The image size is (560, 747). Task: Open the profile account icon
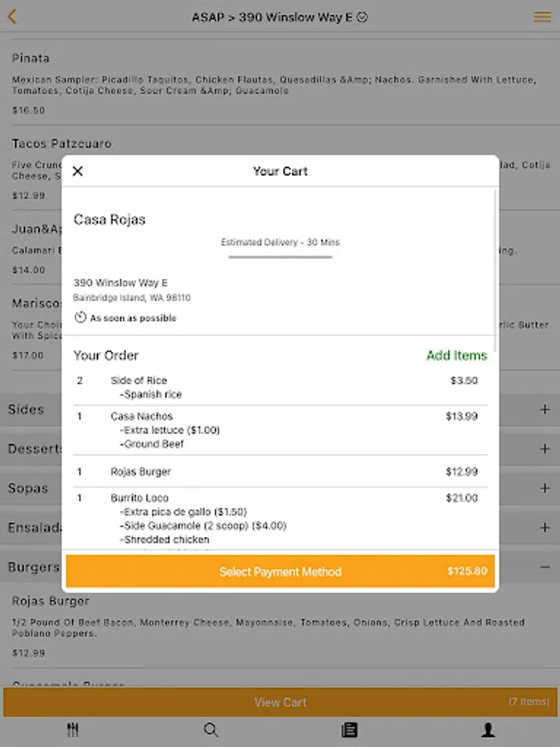click(x=489, y=730)
